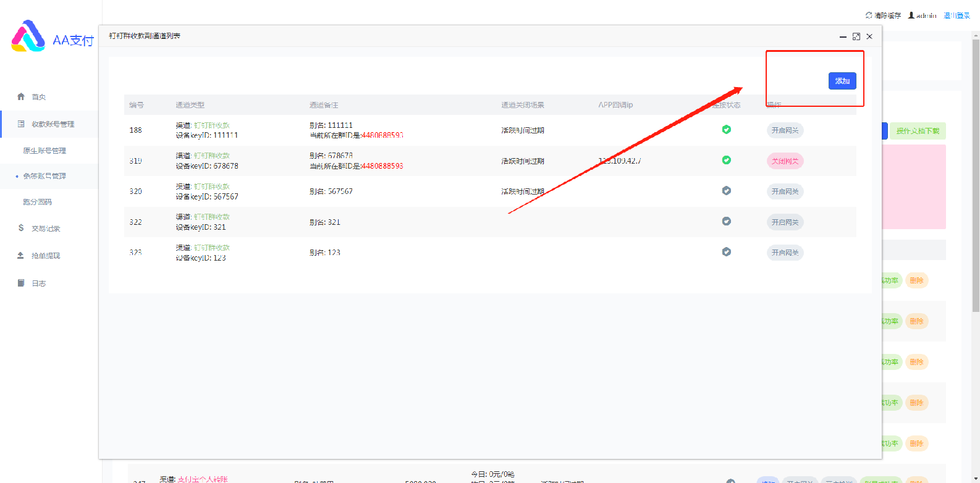980x483 pixels.
Task: Click the blue 添加 button
Action: pyautogui.click(x=842, y=81)
